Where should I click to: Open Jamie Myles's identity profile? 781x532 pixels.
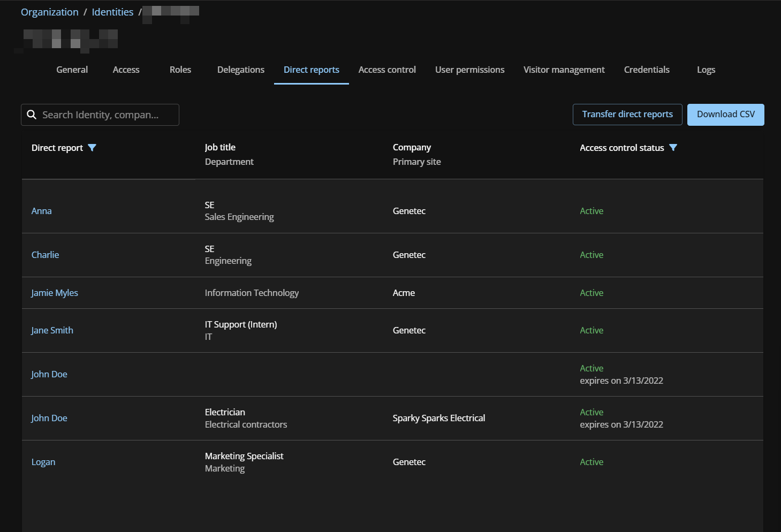(x=54, y=293)
